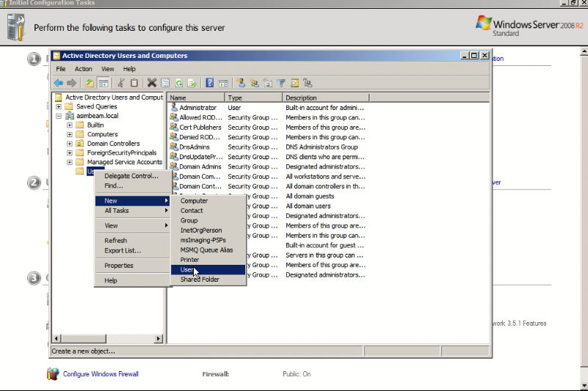The height and width of the screenshot is (391, 588).
Task: Click the Properties sheet toolbar icon
Action: pyautogui.click(x=165, y=83)
